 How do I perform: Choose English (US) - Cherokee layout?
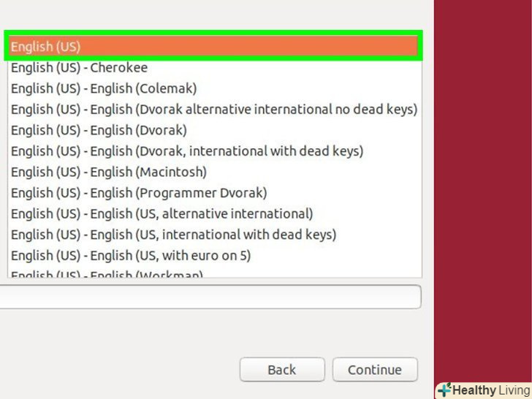coord(215,67)
